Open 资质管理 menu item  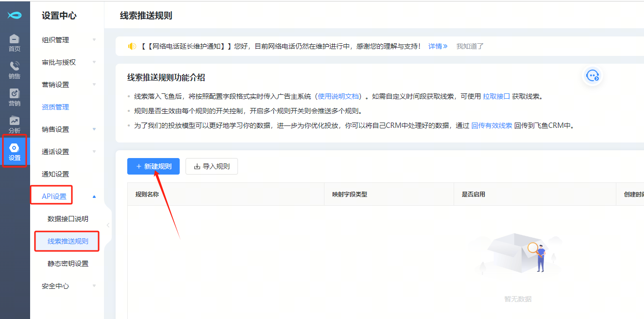tap(55, 107)
